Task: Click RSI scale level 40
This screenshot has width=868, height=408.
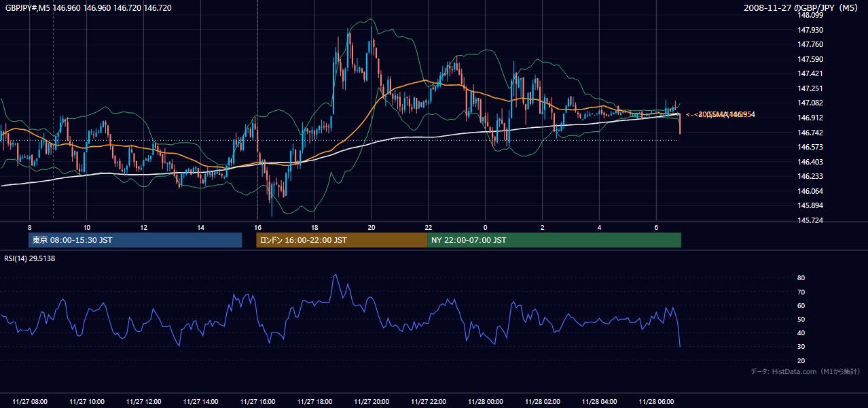Action: click(801, 333)
